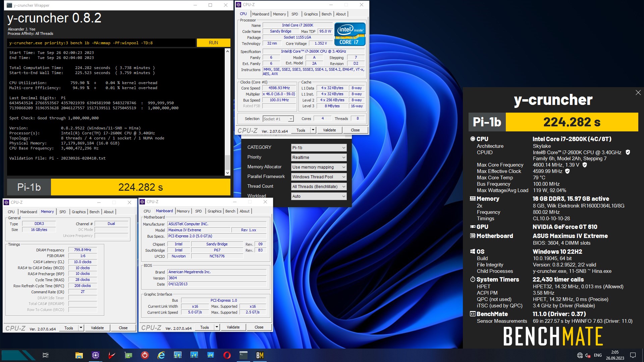Open About tab in CPU-Z Mainboard window

[x=245, y=211]
